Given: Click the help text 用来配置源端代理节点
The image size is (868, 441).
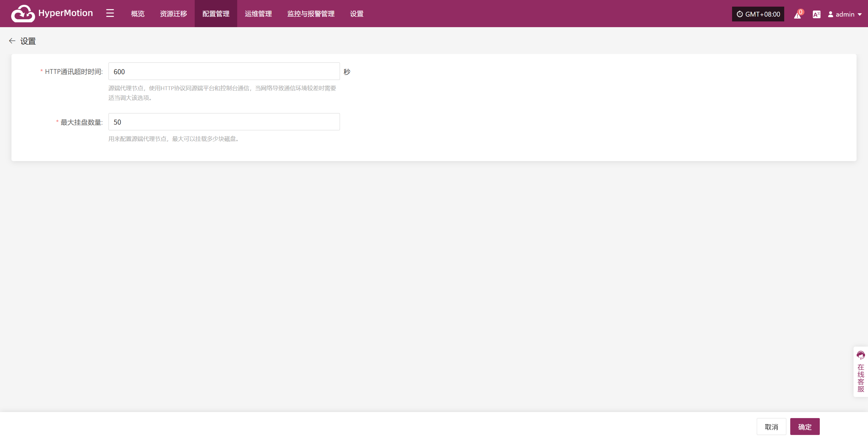Looking at the screenshot, I should tap(174, 139).
